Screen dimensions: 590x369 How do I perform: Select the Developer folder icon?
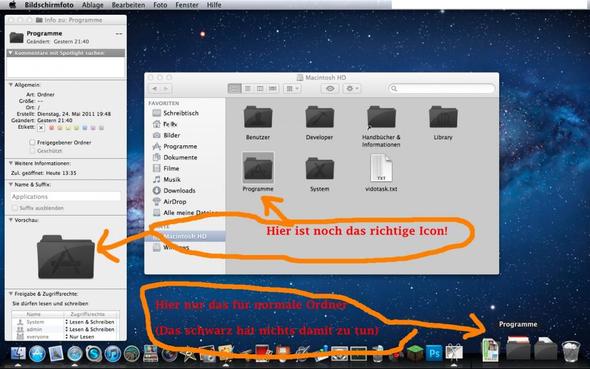pyautogui.click(x=319, y=117)
